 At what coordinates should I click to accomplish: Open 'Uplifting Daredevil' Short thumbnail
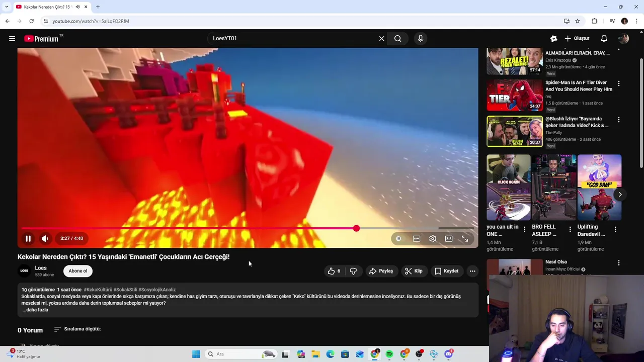point(599,187)
